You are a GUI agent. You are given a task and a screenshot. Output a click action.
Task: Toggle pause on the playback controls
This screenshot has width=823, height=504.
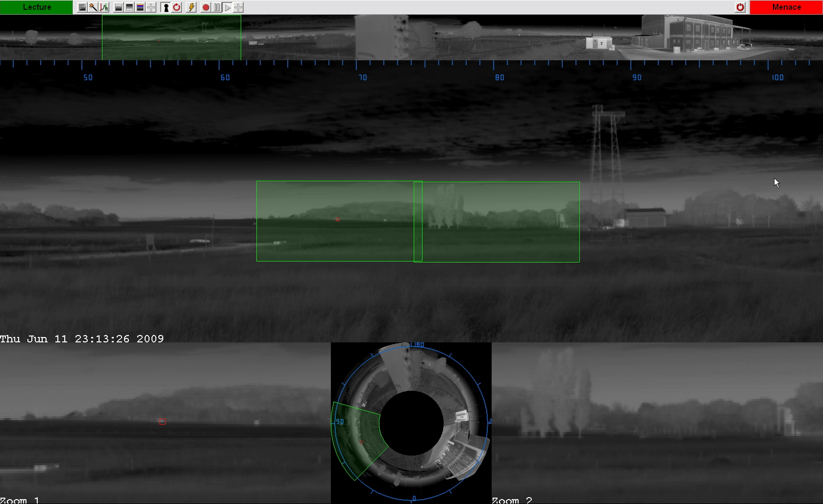216,7
